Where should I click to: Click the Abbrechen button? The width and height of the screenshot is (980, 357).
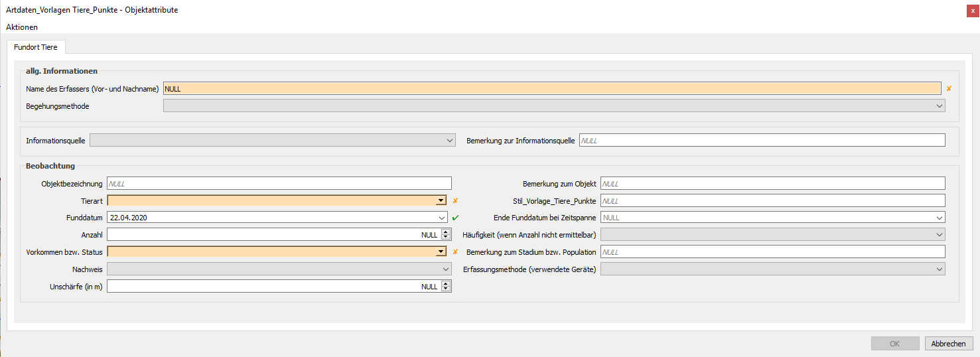(948, 344)
